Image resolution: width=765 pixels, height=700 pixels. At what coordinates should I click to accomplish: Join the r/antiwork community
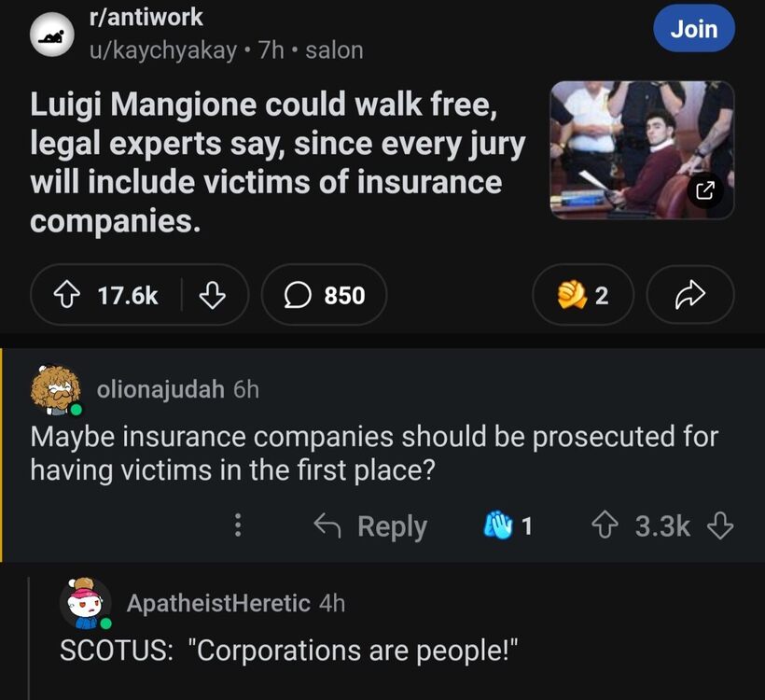point(693,29)
